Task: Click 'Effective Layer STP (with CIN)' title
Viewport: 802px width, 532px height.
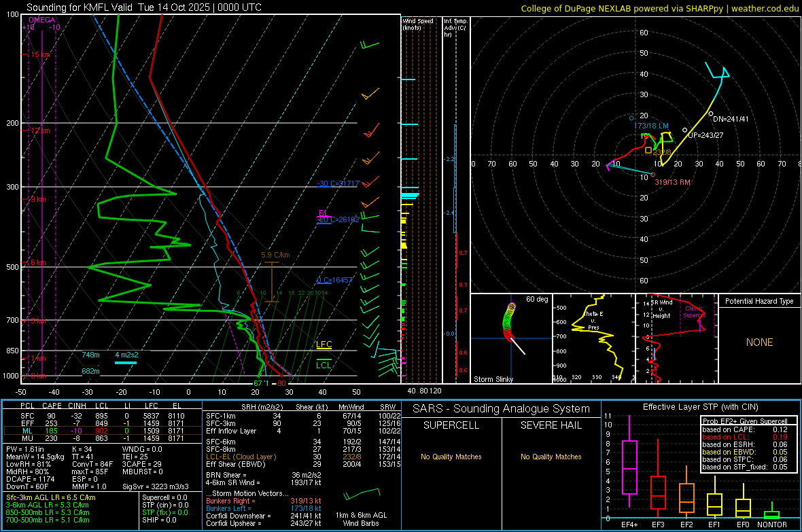Action: click(700, 407)
